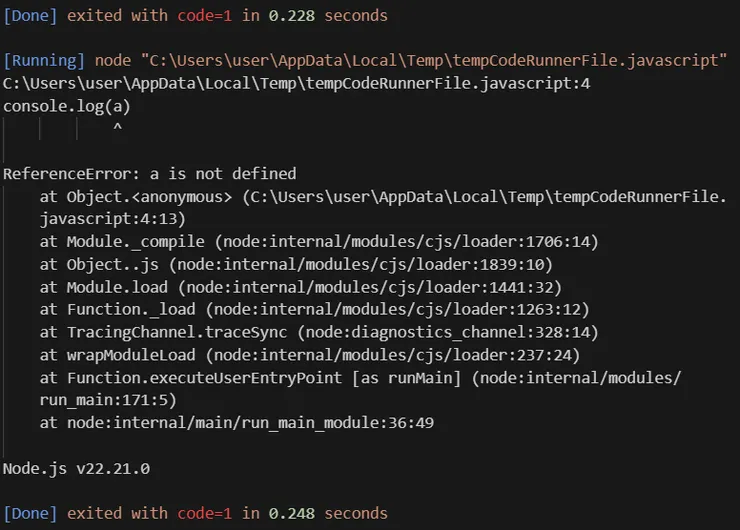Click the Node.js v22.21.0 version text
This screenshot has width=740, height=530.
tap(76, 467)
